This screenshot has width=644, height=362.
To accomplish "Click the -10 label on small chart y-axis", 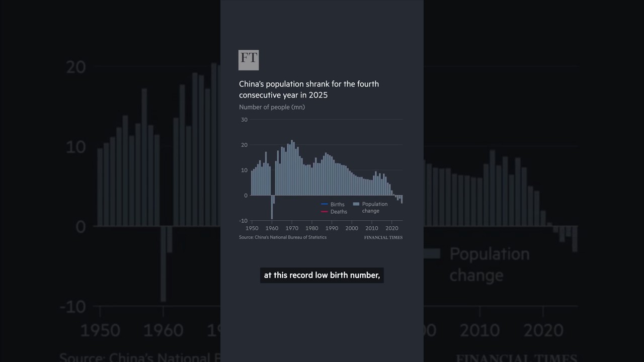I will 244,221.
